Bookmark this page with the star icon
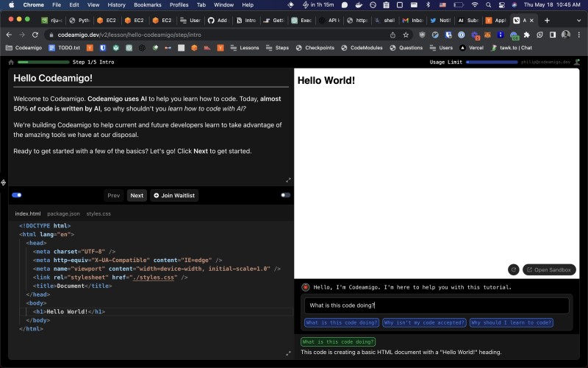 coord(406,35)
